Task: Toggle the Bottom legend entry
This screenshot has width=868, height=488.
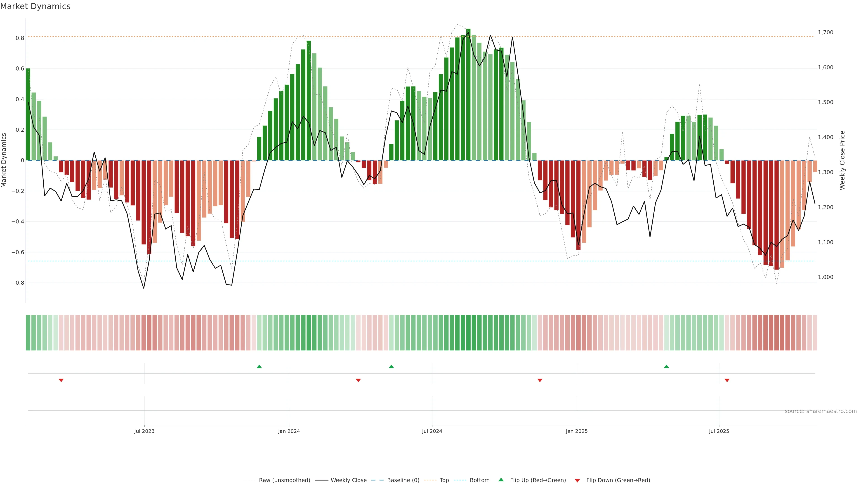Action: pos(479,480)
